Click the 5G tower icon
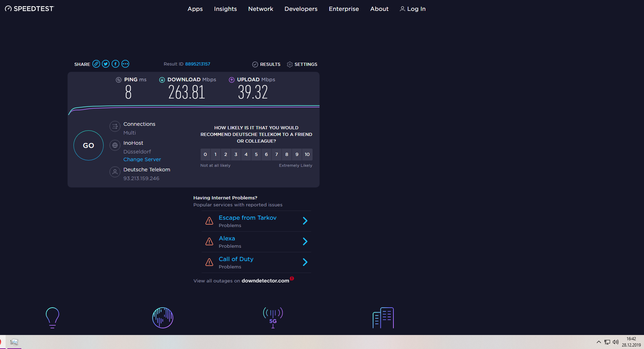The width and height of the screenshot is (644, 349). 273,317
